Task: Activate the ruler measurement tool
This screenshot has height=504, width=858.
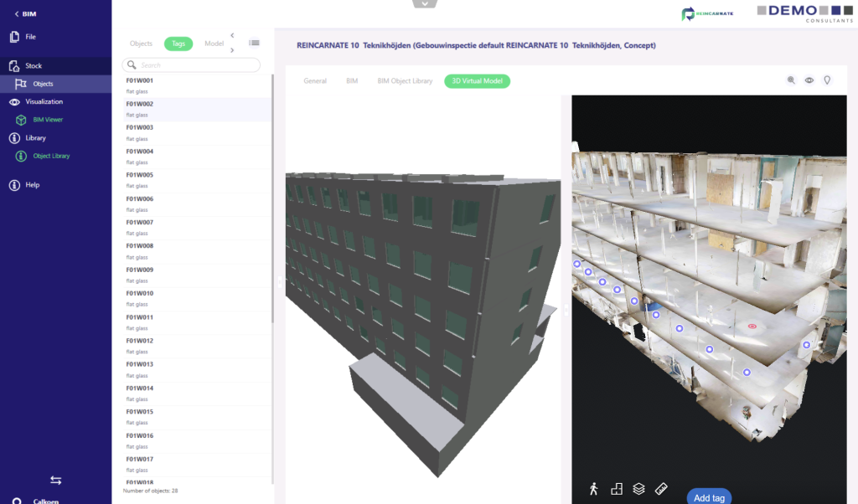Action: (661, 489)
